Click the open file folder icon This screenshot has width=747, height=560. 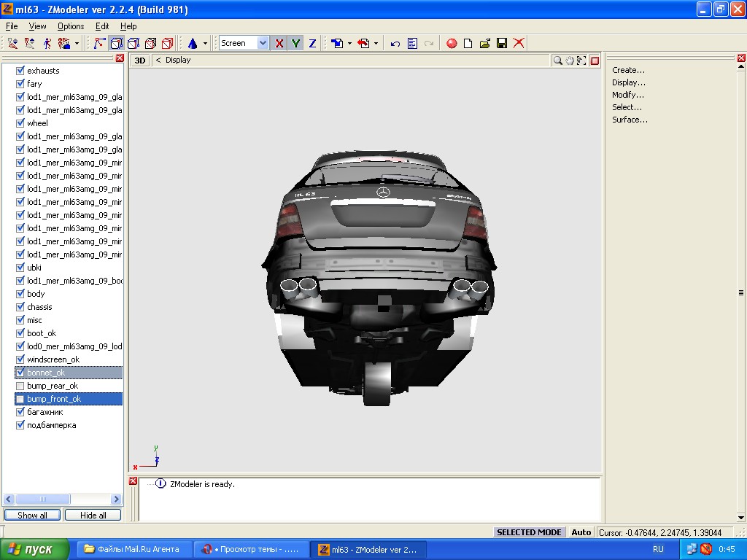coord(485,43)
